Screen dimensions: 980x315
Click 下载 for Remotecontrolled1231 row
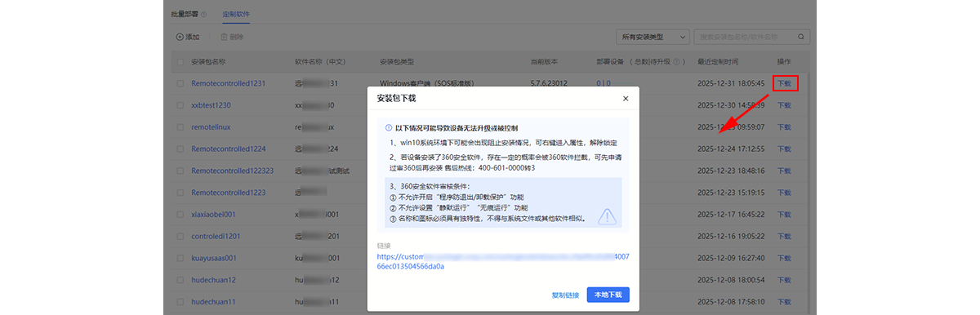[784, 83]
